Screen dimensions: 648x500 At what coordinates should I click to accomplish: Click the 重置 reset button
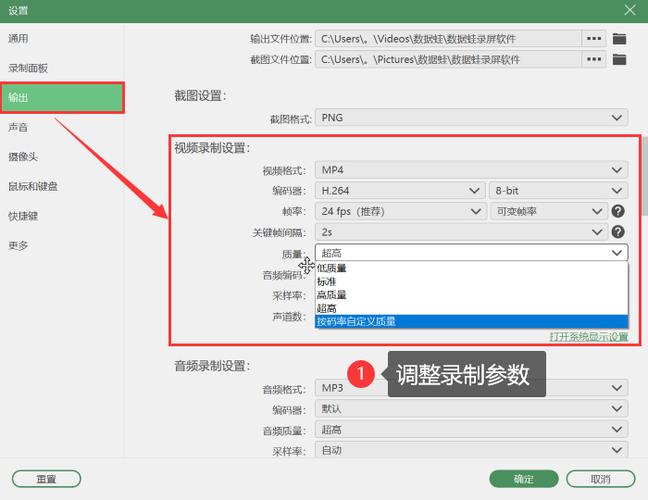click(x=46, y=479)
